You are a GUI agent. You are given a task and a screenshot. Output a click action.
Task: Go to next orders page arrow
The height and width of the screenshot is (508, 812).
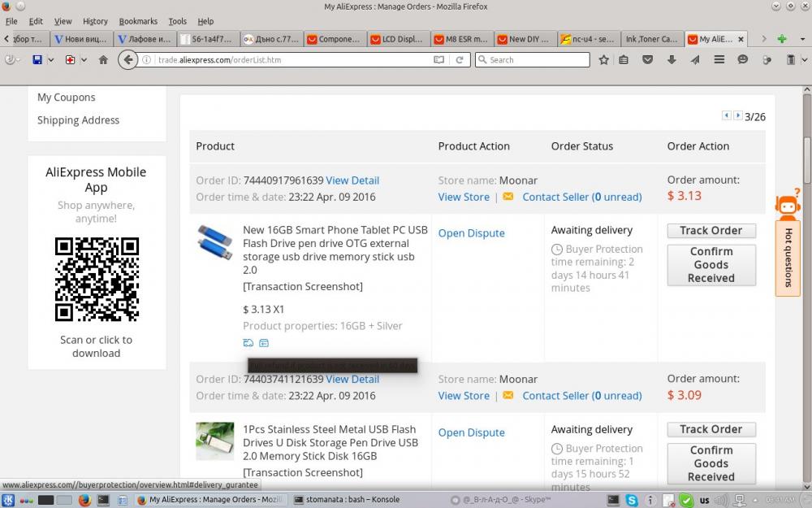(x=738, y=115)
